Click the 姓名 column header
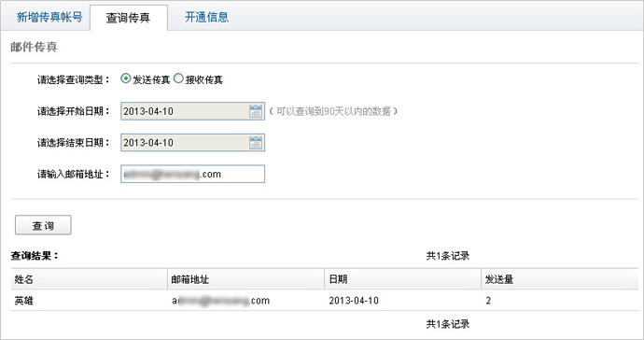Screen dimensions: 644x340 click(89, 279)
